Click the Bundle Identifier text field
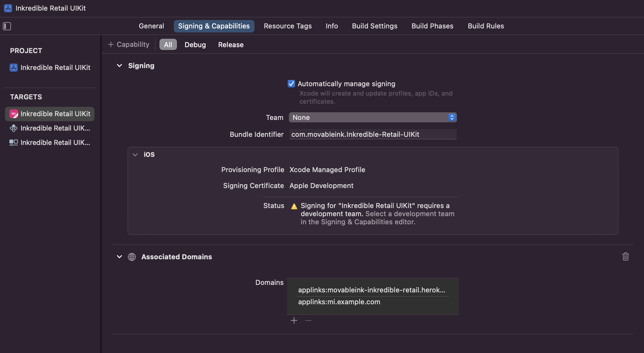Viewport: 644px width, 353px height. tap(373, 134)
